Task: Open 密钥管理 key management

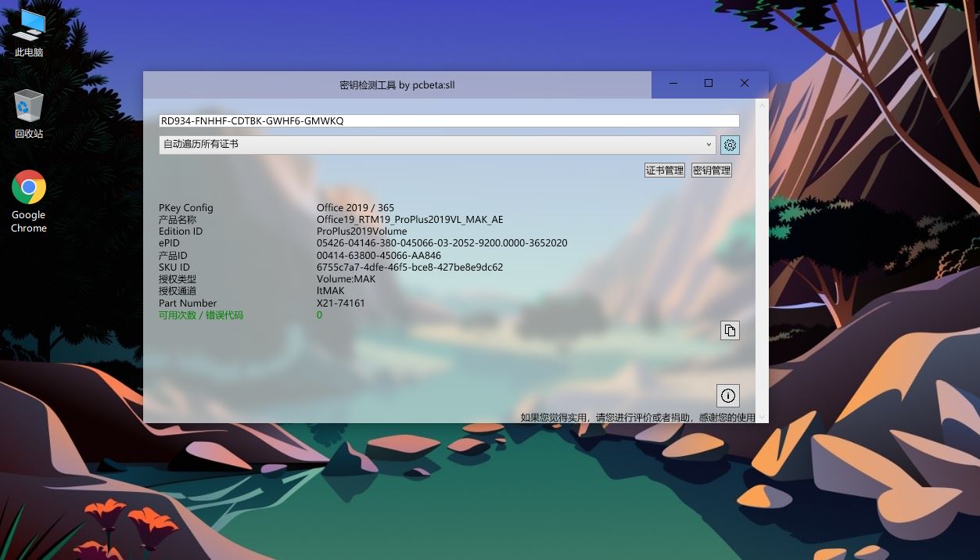Action: pos(712,171)
